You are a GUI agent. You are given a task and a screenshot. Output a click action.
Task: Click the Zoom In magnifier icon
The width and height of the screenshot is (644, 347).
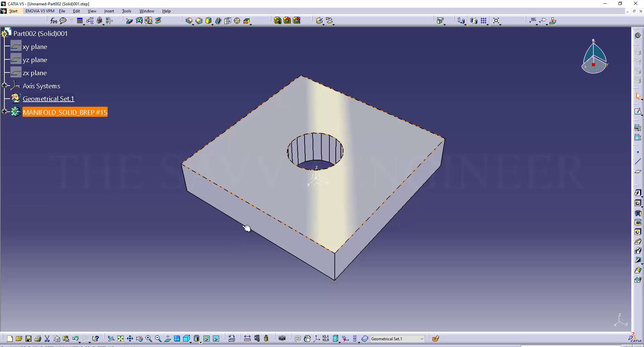click(x=149, y=339)
